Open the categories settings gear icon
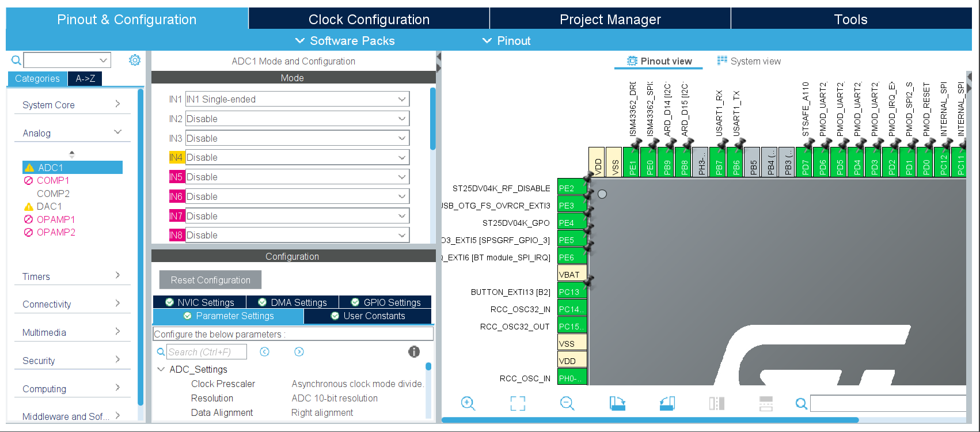The image size is (980, 432). tap(135, 60)
